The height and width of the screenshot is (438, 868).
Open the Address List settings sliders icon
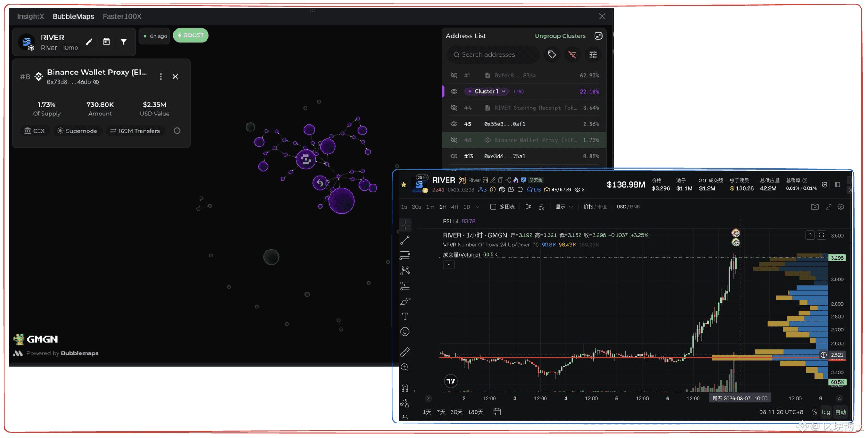[x=593, y=54]
